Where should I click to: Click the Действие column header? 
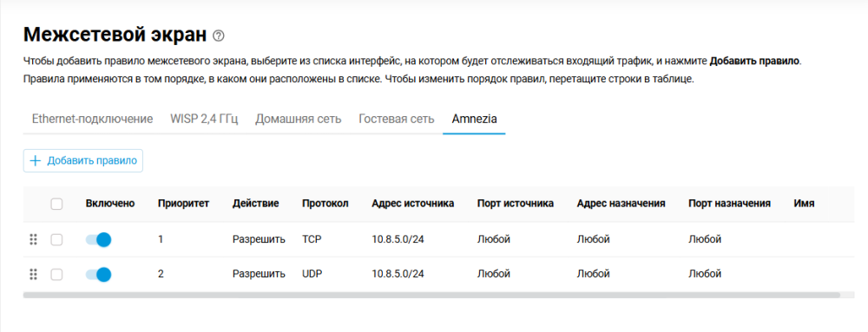click(x=256, y=204)
